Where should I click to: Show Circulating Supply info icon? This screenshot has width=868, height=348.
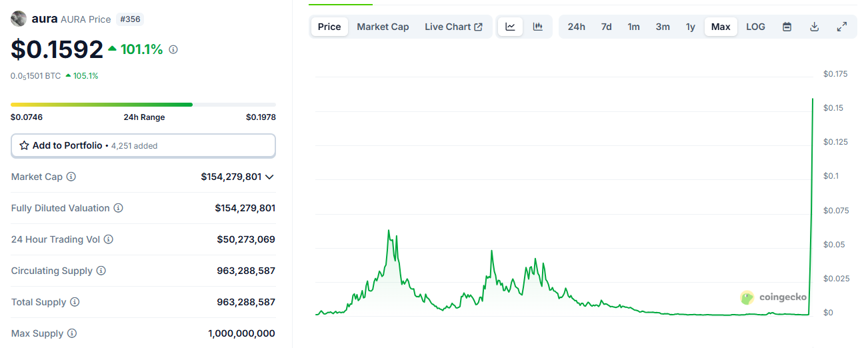coord(101,271)
